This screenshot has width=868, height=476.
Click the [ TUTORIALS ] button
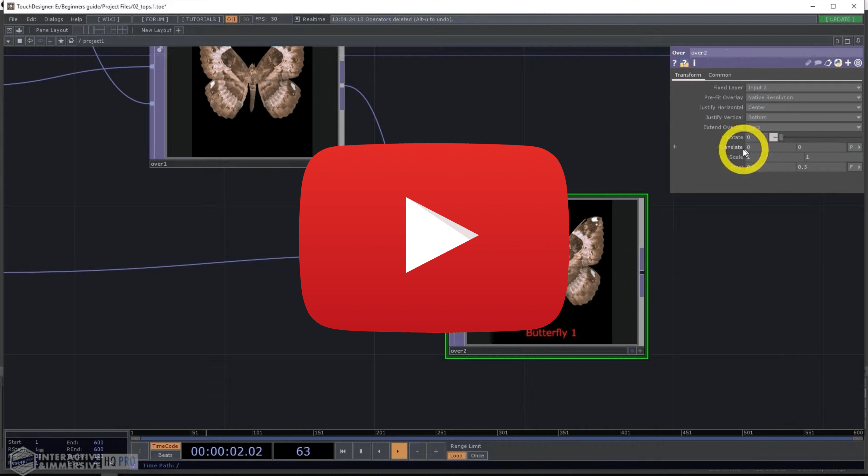(x=201, y=19)
